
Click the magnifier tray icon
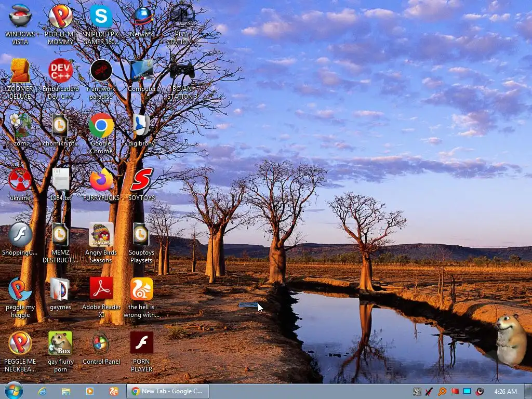[x=442, y=392]
